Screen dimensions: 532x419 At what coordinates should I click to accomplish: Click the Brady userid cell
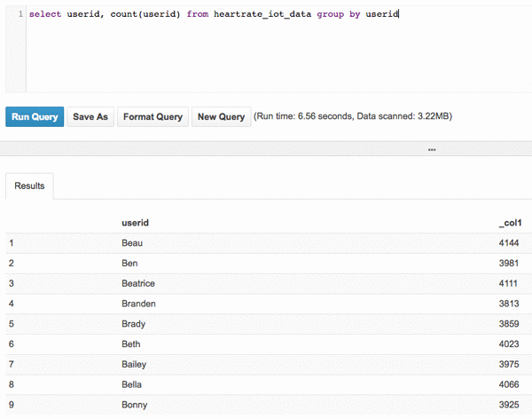(133, 324)
